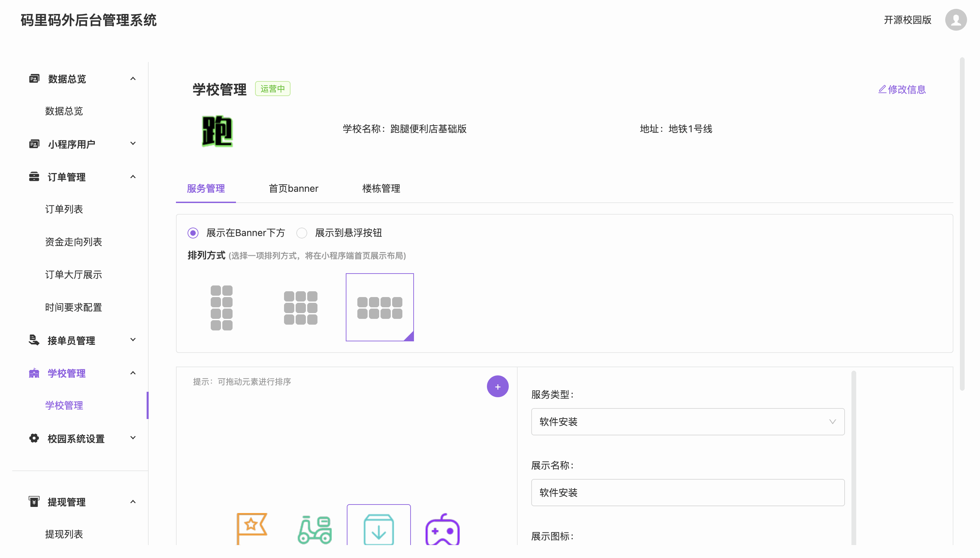The width and height of the screenshot is (980, 558).
Task: Click the 展示名称 input field
Action: coord(687,493)
